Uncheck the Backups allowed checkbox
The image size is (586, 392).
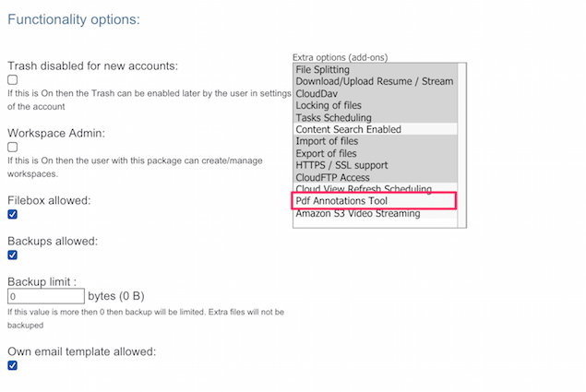(13, 255)
